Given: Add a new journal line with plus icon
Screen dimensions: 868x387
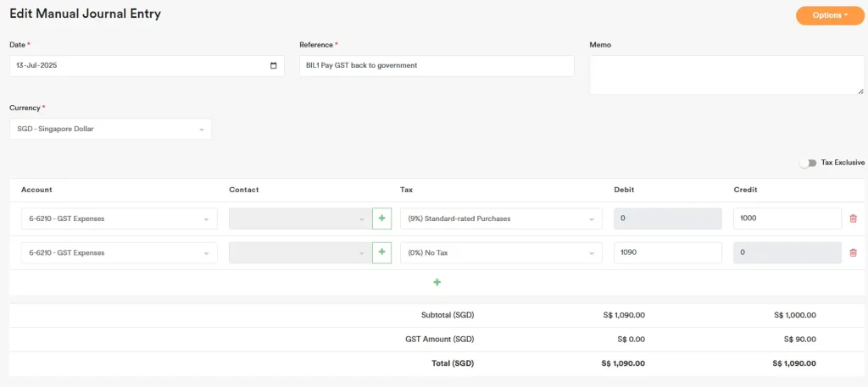Looking at the screenshot, I should click(x=437, y=282).
